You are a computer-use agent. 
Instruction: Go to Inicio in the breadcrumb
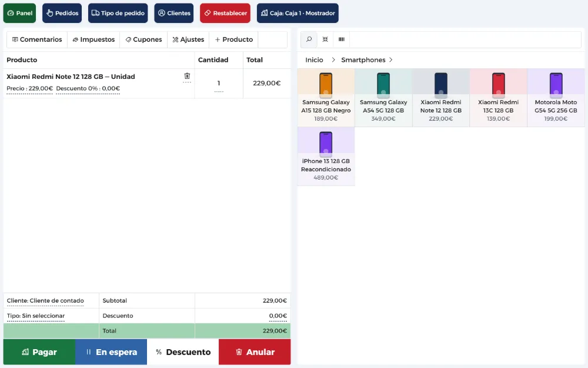point(314,60)
